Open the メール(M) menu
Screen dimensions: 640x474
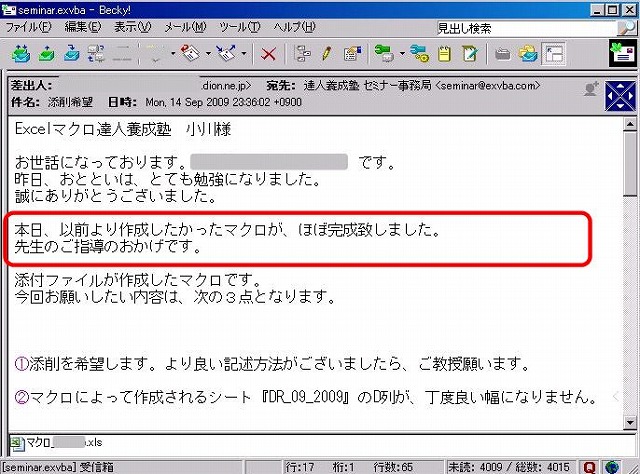pyautogui.click(x=185, y=27)
